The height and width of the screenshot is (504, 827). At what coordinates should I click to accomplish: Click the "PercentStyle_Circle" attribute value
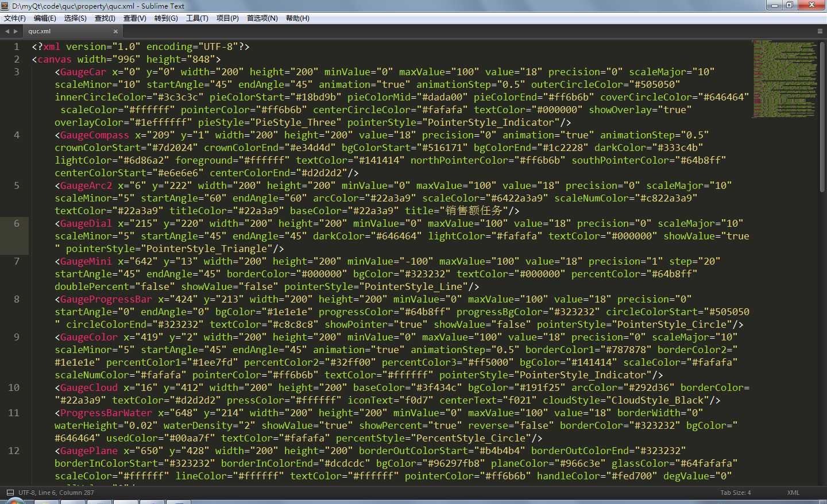coord(471,438)
